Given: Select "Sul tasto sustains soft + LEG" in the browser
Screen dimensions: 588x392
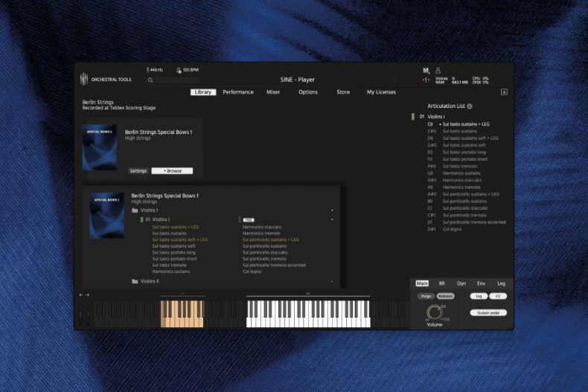Looking at the screenshot, I should (180, 240).
